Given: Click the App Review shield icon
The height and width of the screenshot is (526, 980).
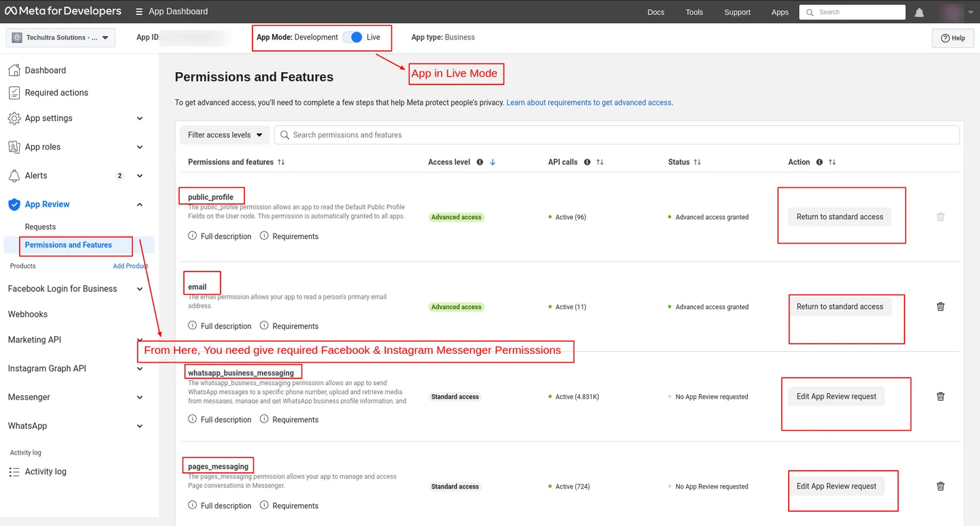Looking at the screenshot, I should 14,204.
